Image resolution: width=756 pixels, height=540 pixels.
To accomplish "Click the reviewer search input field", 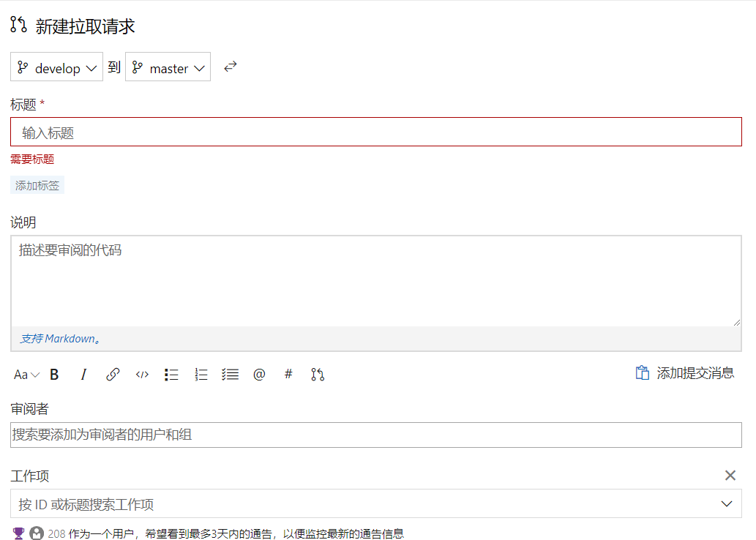I will (293, 434).
